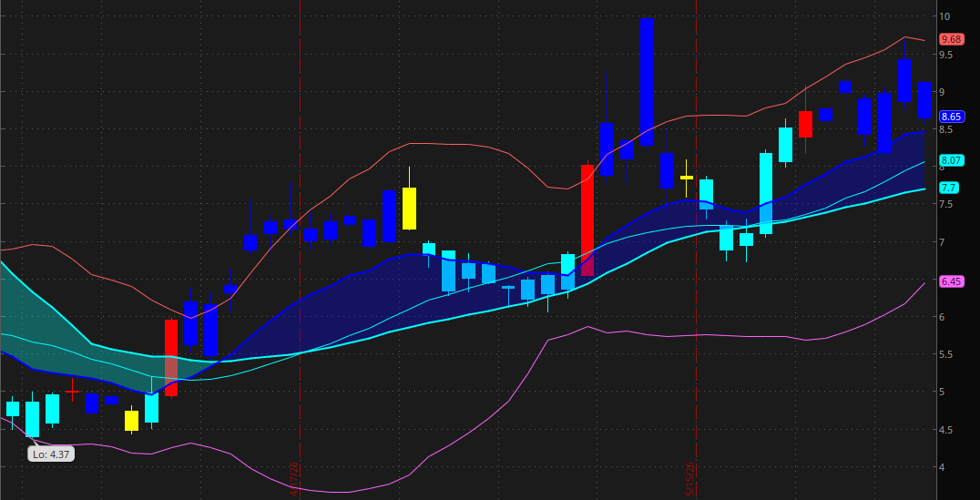Click '9.5' on the price axis
Viewport: 980px width, 500px height.
945,55
